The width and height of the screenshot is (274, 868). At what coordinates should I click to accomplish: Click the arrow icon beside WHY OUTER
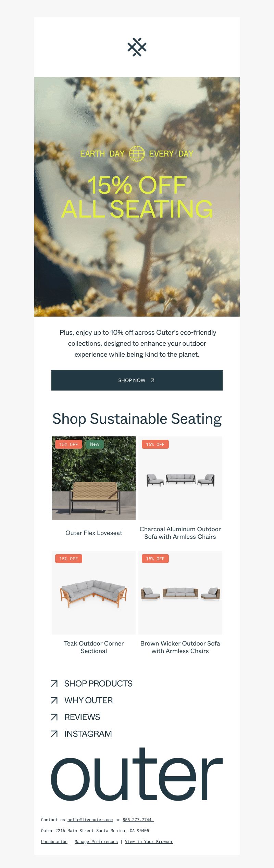pyautogui.click(x=54, y=700)
